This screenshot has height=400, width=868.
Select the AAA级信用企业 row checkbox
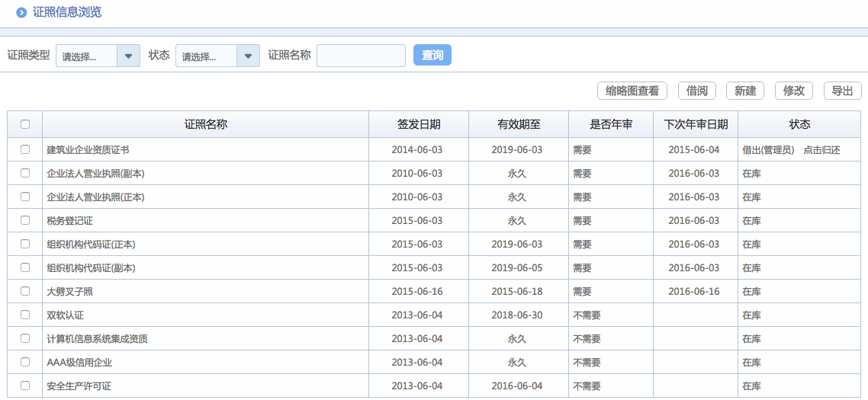pos(25,362)
